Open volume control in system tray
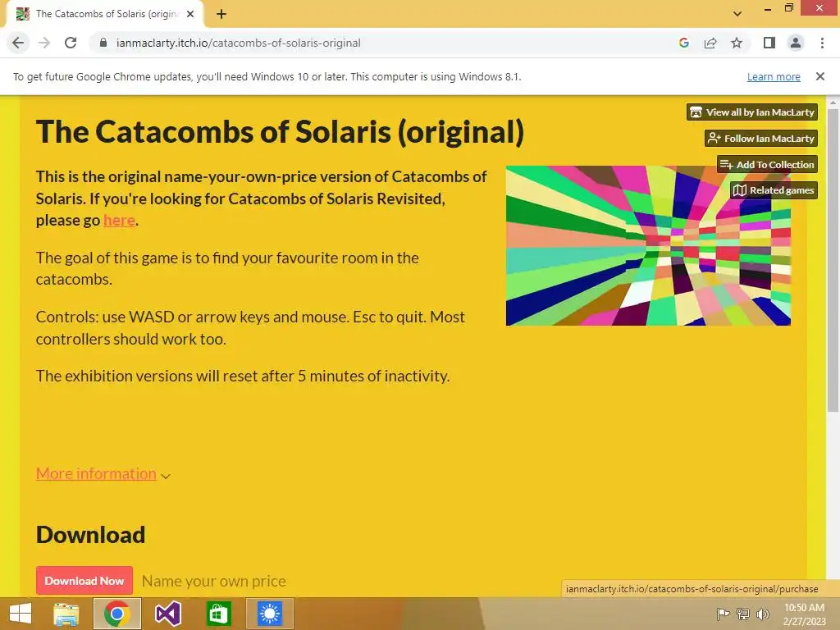Viewport: 840px width, 630px height. click(x=762, y=614)
